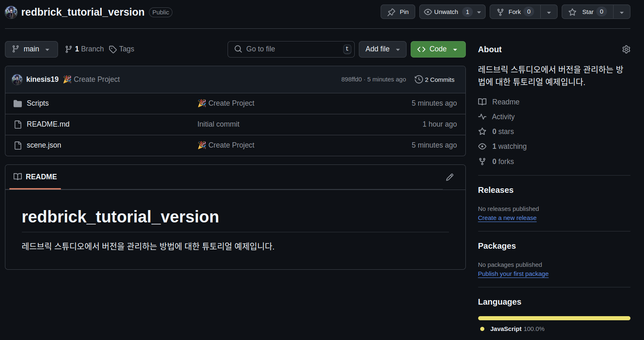The image size is (644, 340).
Task: View the 1 watching list
Action: coord(509,146)
